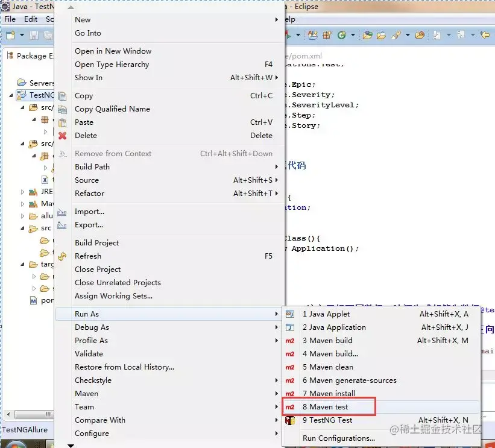Image resolution: width=495 pixels, height=448 pixels.
Task: Click the JRE System Library icon
Action: [x=33, y=192]
